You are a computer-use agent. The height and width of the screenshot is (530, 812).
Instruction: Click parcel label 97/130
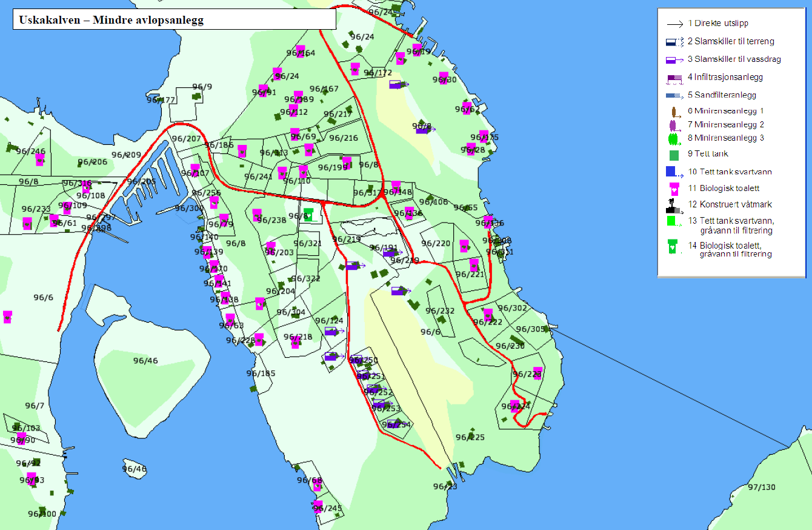[762, 488]
